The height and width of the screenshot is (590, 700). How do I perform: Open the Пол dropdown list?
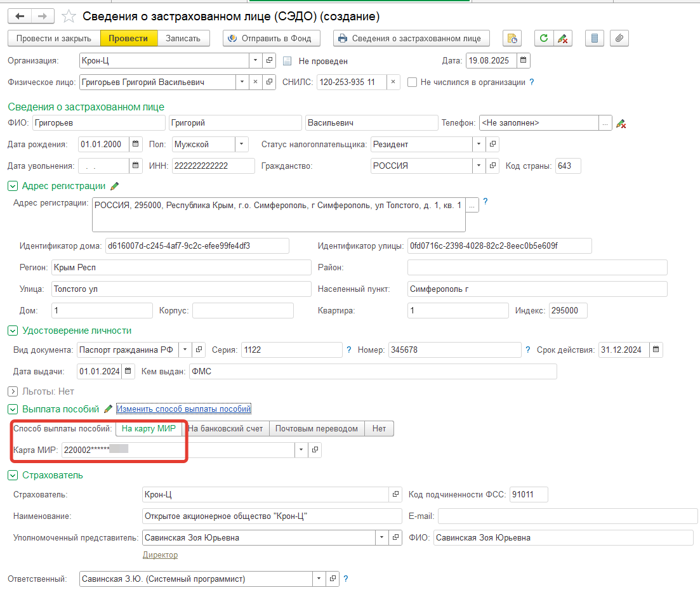[242, 144]
